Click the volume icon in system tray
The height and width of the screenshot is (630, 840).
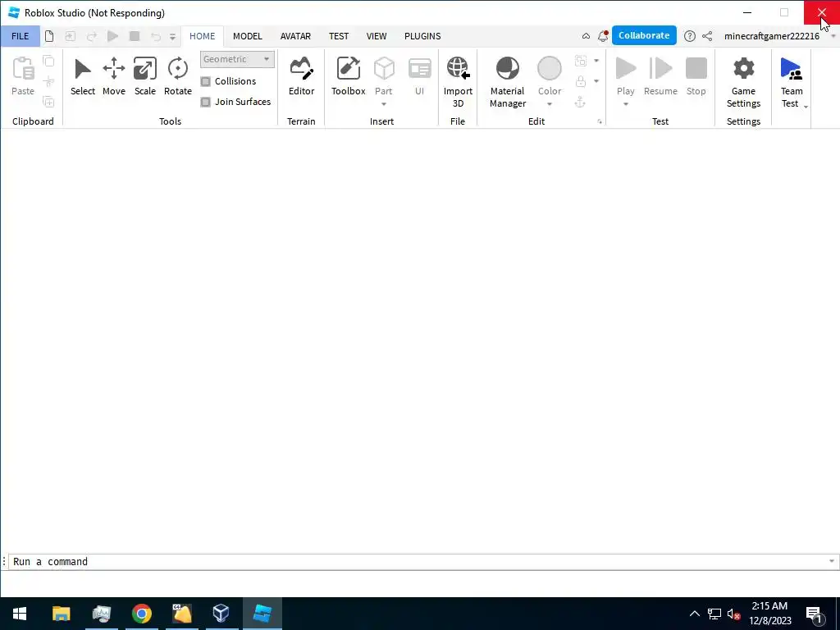[733, 614]
